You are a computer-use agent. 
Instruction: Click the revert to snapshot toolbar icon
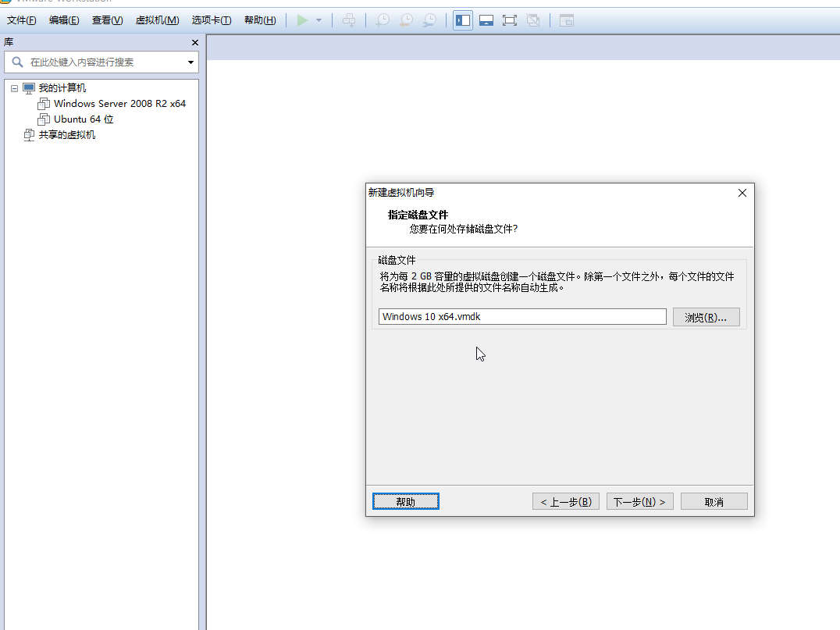pyautogui.click(x=406, y=20)
